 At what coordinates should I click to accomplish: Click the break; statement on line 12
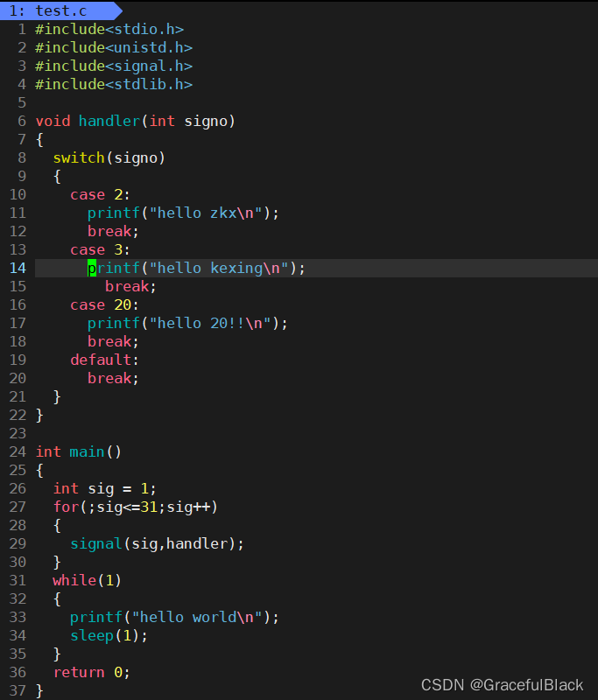(113, 231)
